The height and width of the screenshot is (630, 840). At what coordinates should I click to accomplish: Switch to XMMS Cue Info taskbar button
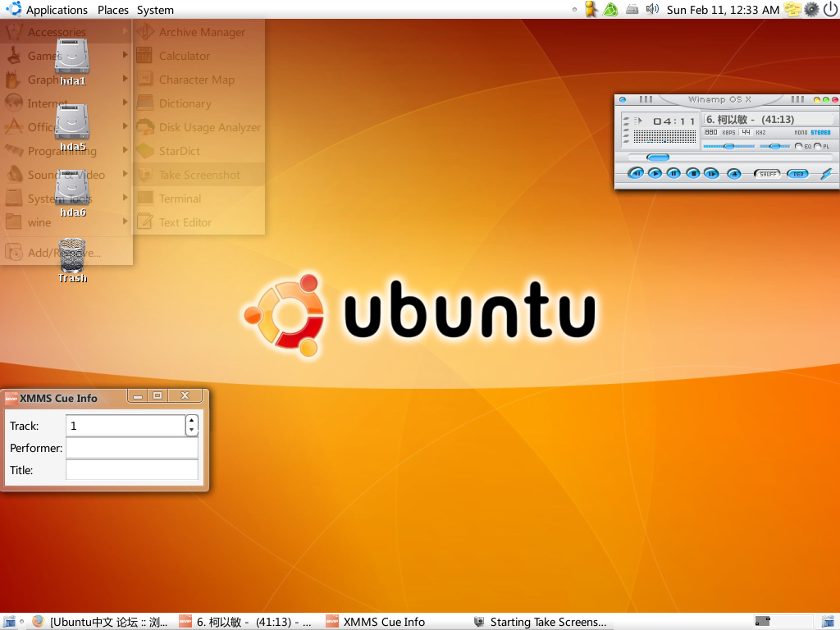[x=376, y=622]
